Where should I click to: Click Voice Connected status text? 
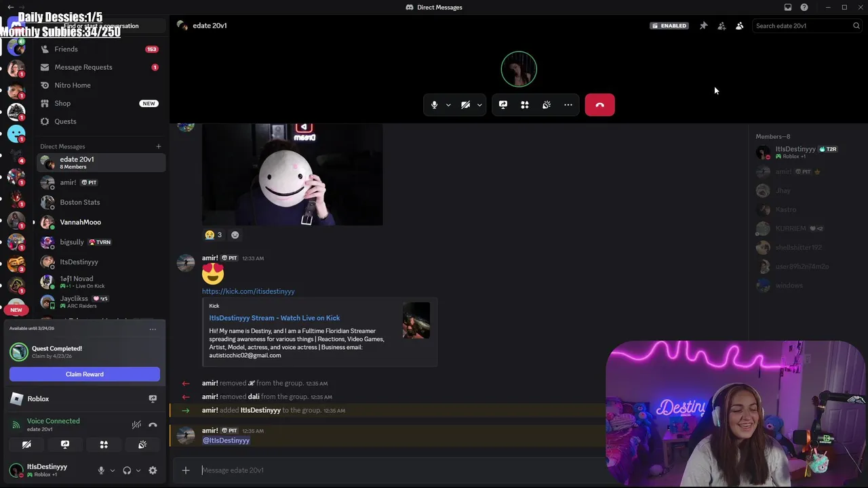(54, 421)
